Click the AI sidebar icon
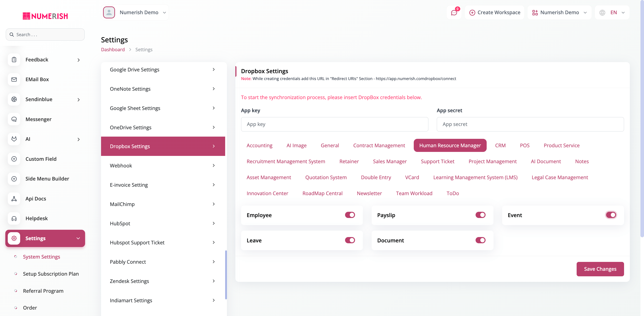 point(14,139)
